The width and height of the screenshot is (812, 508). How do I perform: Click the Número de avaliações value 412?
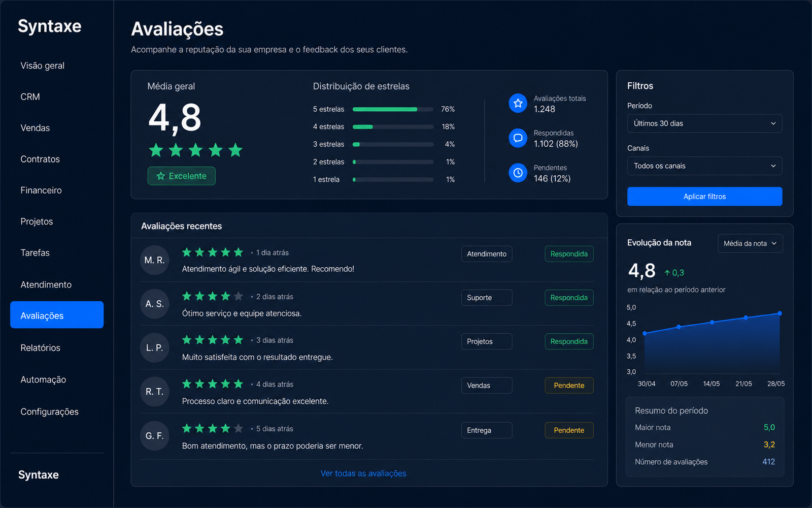coord(768,462)
